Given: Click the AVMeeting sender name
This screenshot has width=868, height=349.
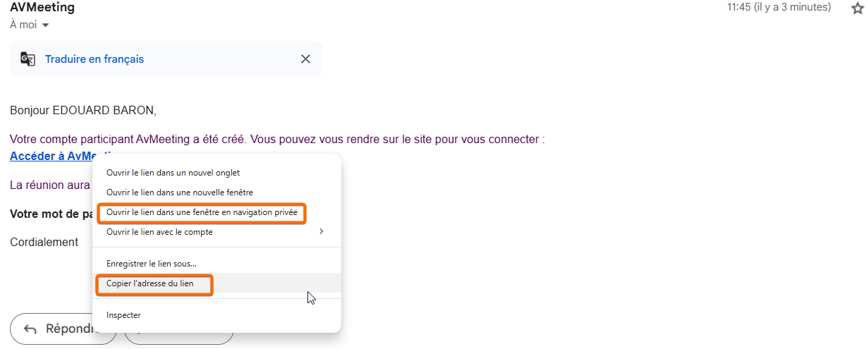Looking at the screenshot, I should point(42,8).
